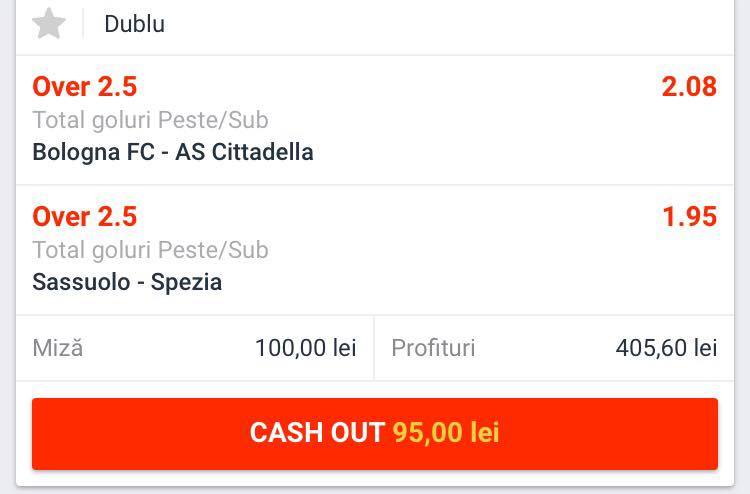Tap the Miză stake cell
The height and width of the screenshot is (494, 750).
click(x=195, y=348)
